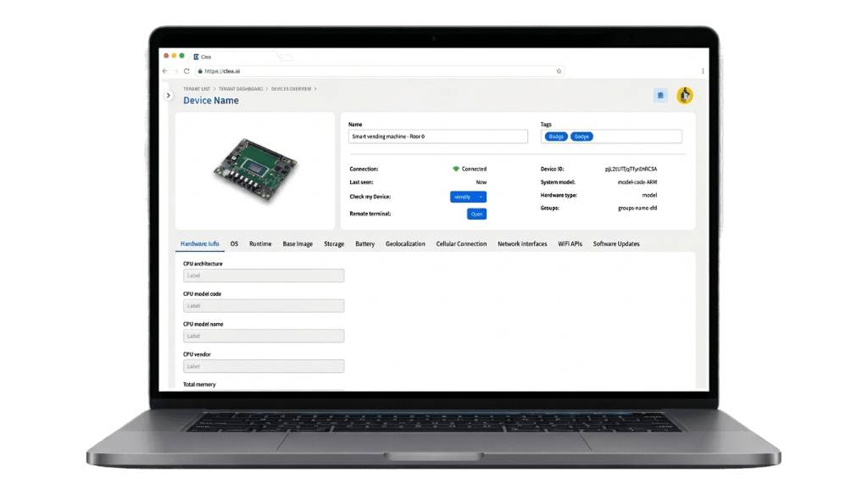This screenshot has width=868, height=484.
Task: Click the green Connected status icon
Action: click(x=455, y=169)
